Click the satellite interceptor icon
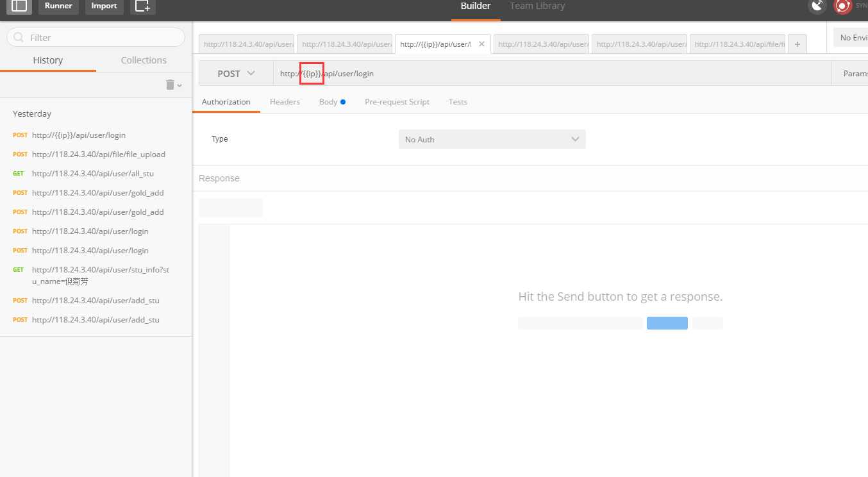868x477 pixels. click(x=817, y=6)
